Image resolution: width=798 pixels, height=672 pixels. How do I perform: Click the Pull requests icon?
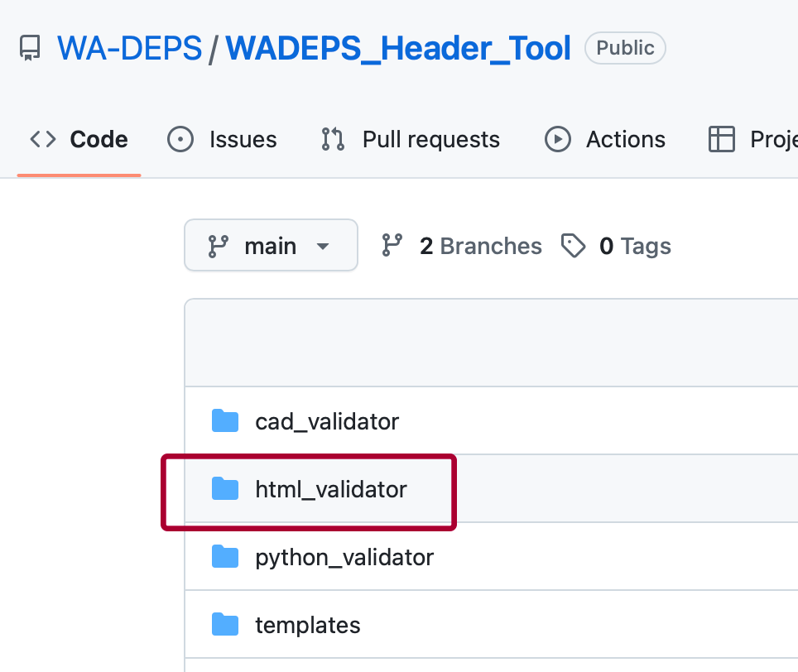coord(332,139)
